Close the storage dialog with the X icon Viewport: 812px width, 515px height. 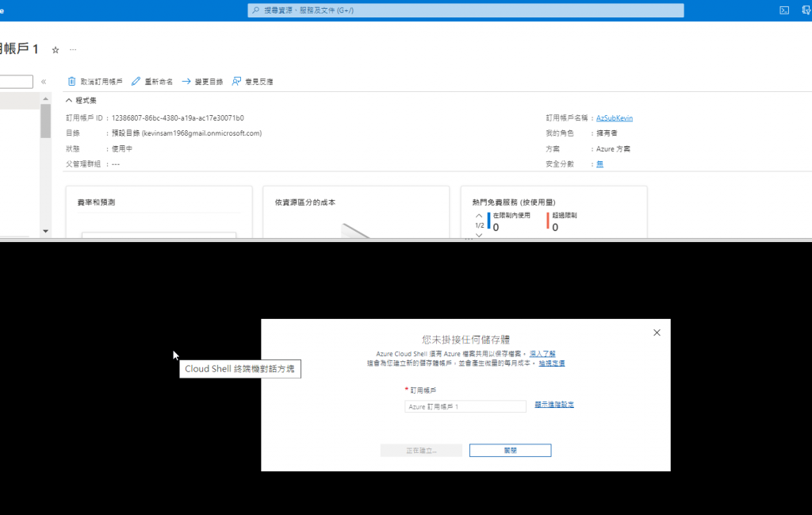pyautogui.click(x=657, y=332)
